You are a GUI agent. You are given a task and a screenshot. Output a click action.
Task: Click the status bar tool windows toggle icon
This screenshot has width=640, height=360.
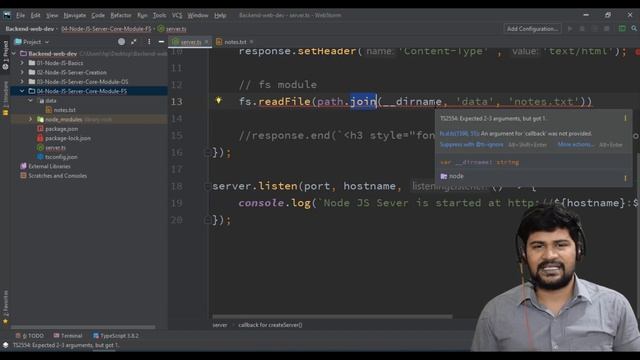[5, 345]
